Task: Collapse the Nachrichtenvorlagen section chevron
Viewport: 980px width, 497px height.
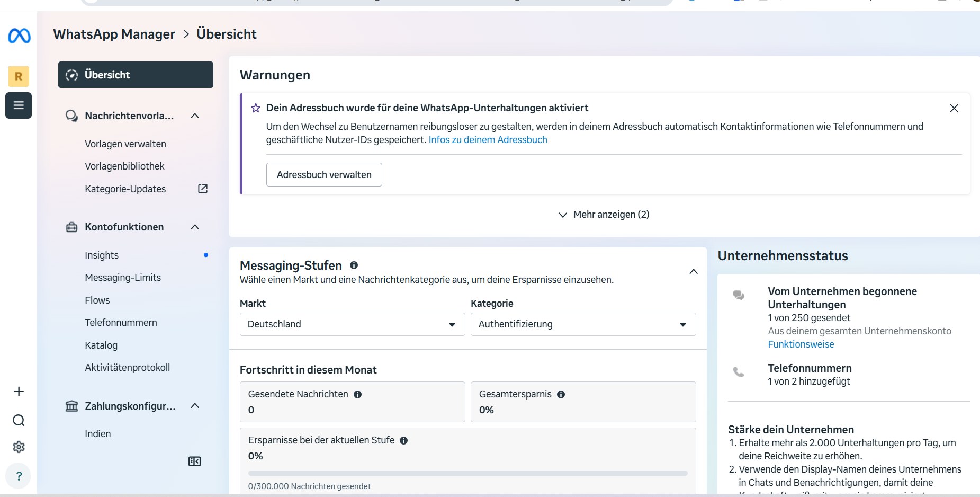Action: [195, 116]
